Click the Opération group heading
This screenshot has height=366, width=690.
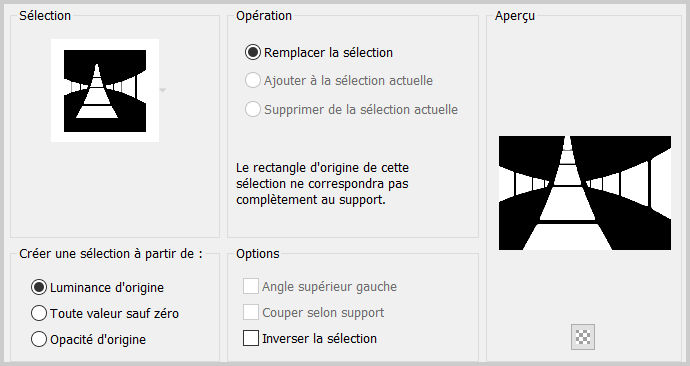coord(264,16)
